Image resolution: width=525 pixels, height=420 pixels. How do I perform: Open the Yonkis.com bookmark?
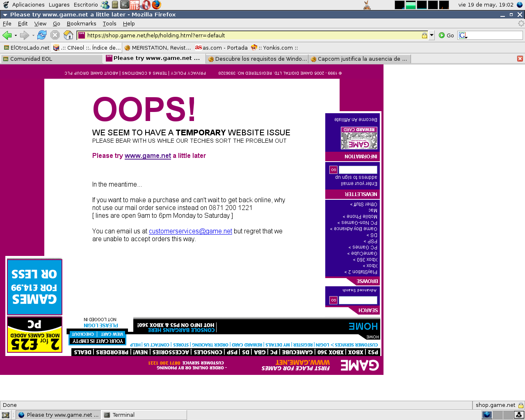274,48
